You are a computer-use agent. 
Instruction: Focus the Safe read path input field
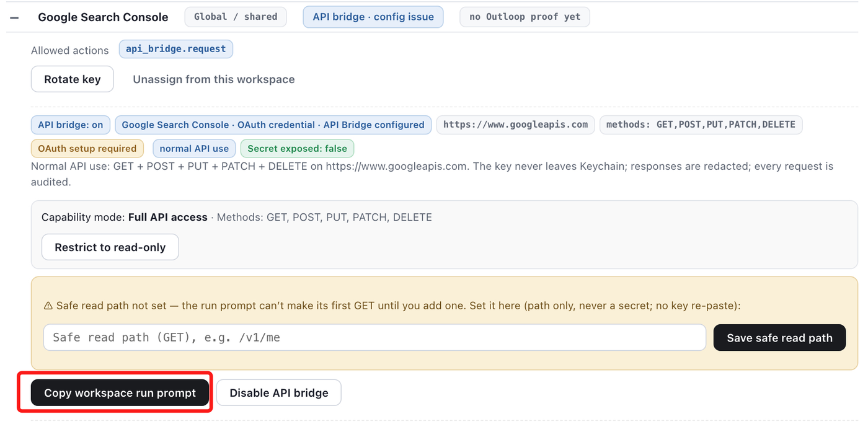click(x=374, y=337)
